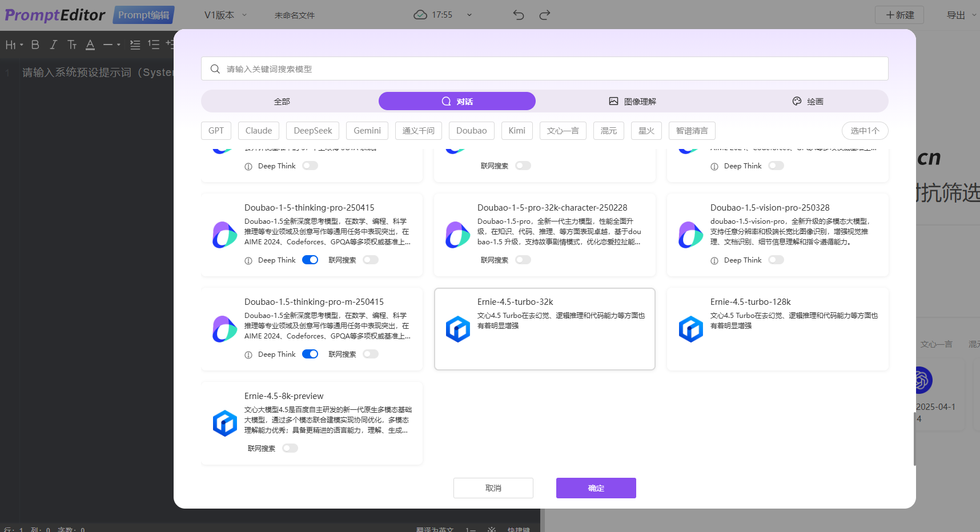Screen dimensions: 980x532
Task: Click the 取消 cancel button
Action: 493,488
